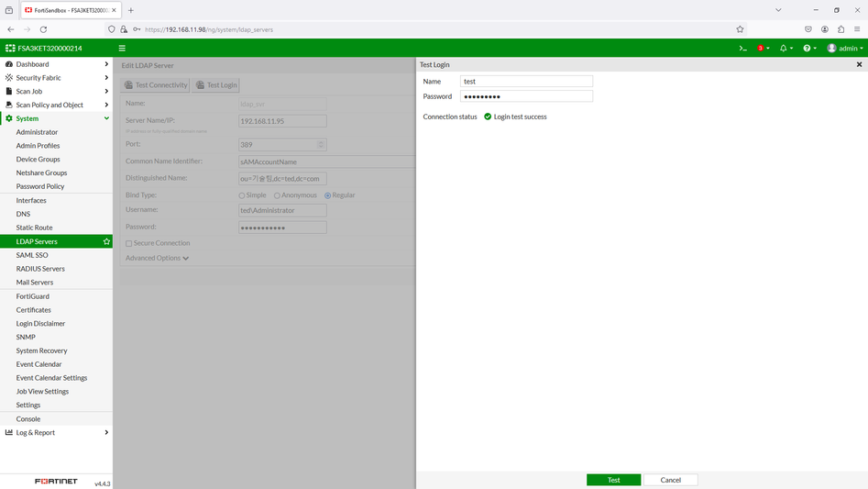Click the FortiSandbox logo icon in header
Viewport: 868px width, 489px height.
(x=10, y=49)
